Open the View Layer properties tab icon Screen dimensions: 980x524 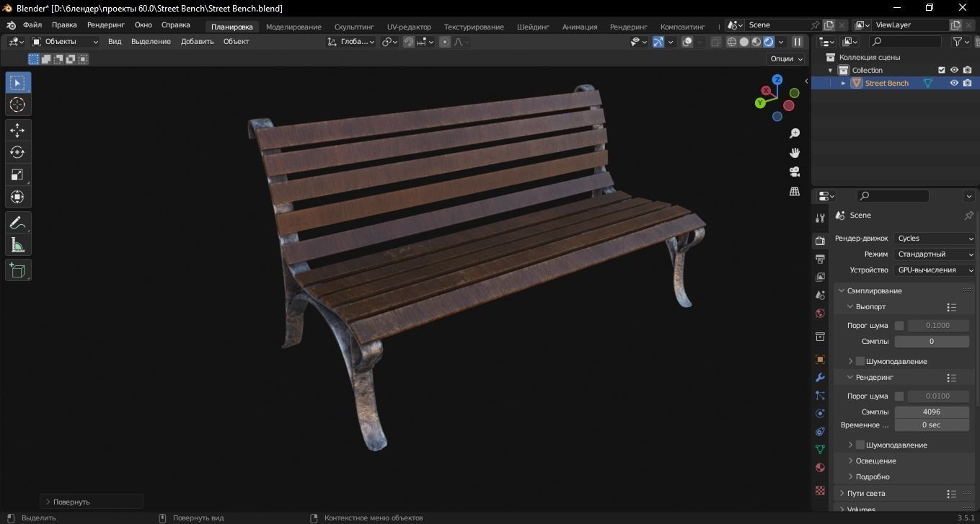pyautogui.click(x=820, y=277)
